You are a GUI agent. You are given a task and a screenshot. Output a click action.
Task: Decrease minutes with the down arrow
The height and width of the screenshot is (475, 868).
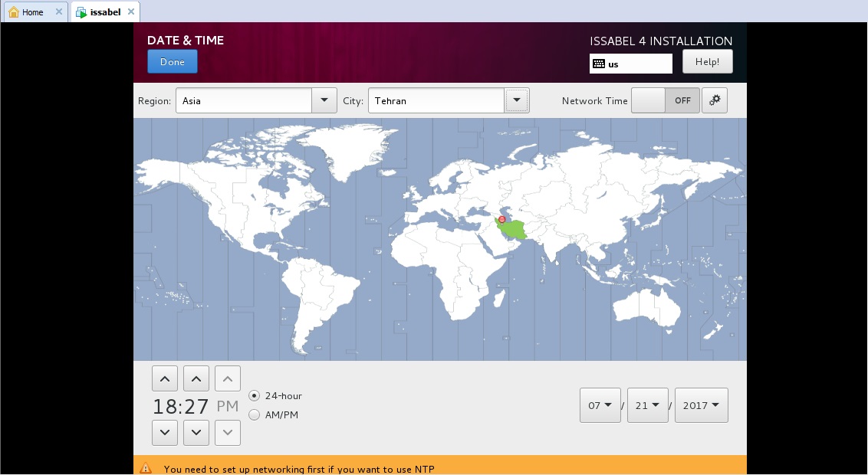(196, 432)
